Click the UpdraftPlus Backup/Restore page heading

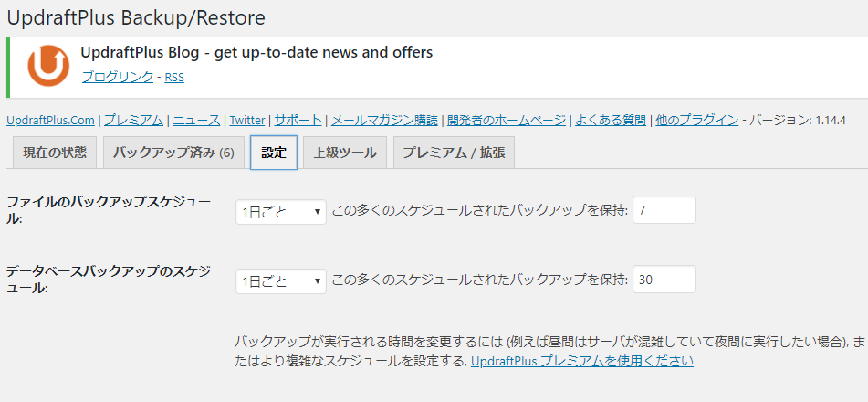click(136, 18)
